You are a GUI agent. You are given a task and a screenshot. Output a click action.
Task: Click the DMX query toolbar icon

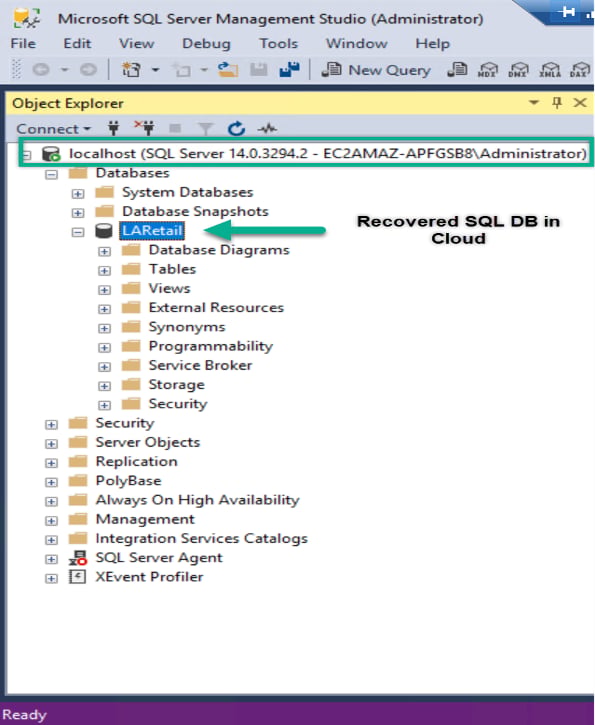(518, 70)
